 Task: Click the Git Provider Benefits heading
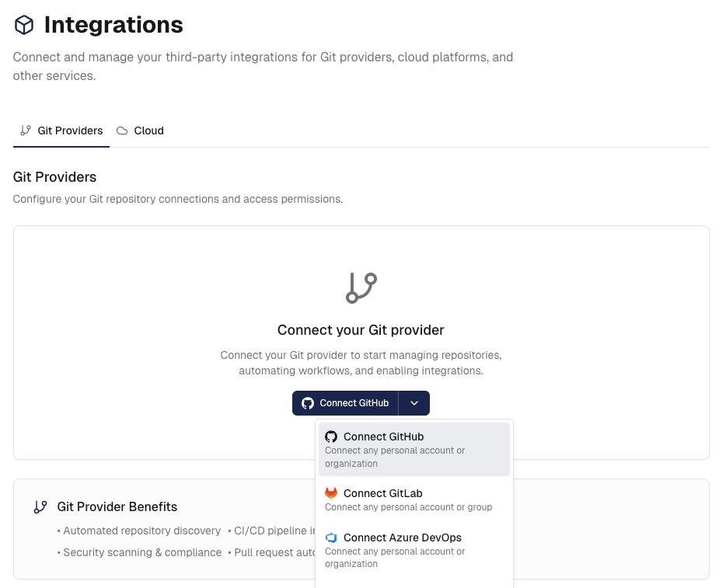[x=117, y=506]
